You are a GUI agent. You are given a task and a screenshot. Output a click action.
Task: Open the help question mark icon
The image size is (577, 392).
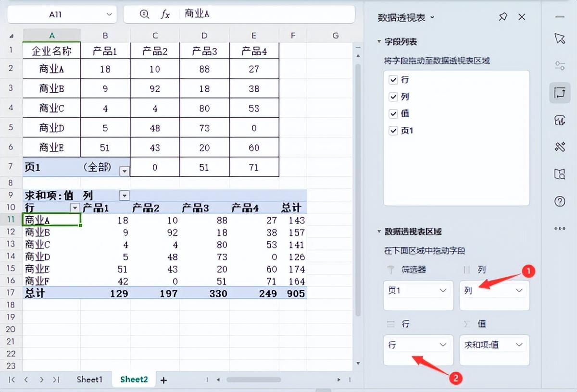point(560,201)
